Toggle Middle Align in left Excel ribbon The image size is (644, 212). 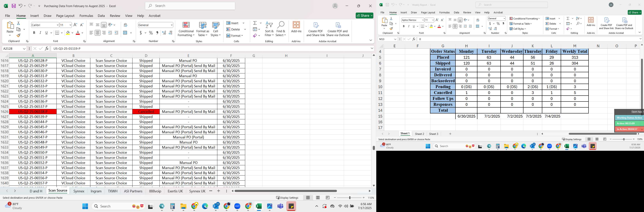(x=97, y=25)
